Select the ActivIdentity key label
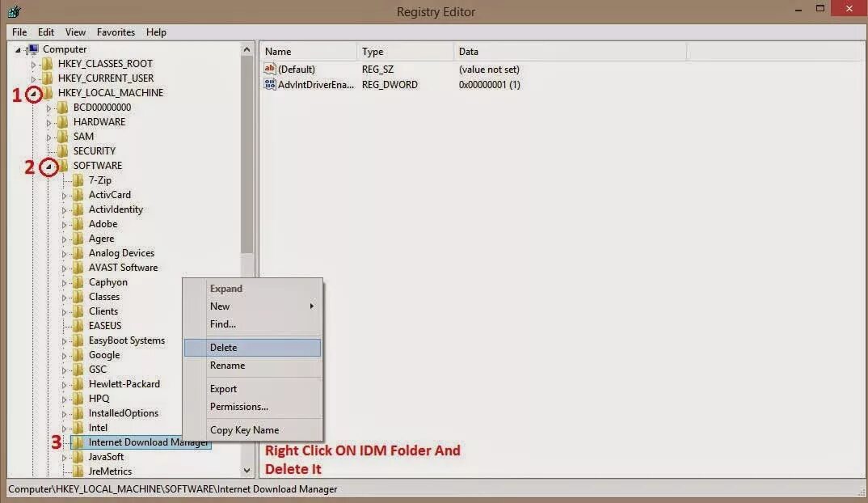Screen dimensions: 868x503 [x=116, y=209]
